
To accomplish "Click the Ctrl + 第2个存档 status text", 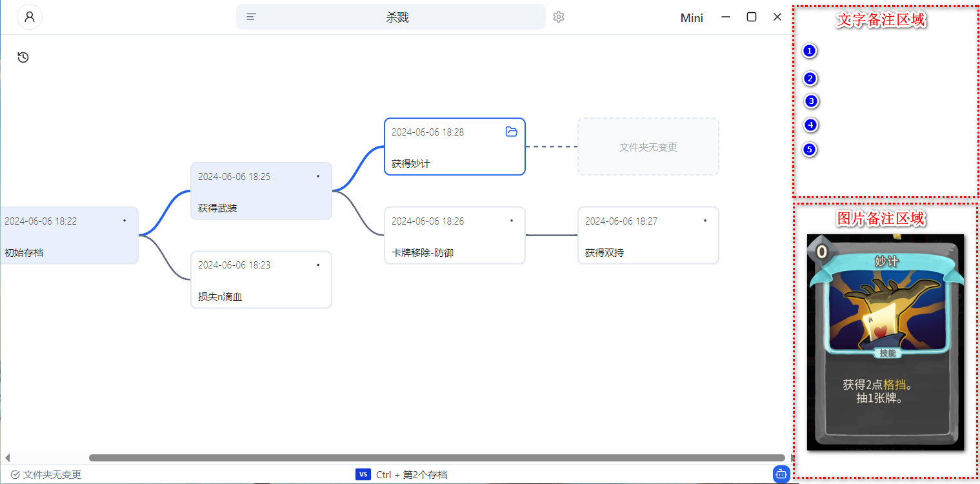I will [412, 475].
